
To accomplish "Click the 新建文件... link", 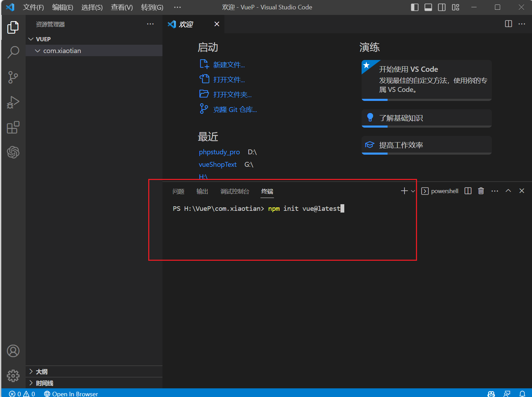I will coord(229,65).
